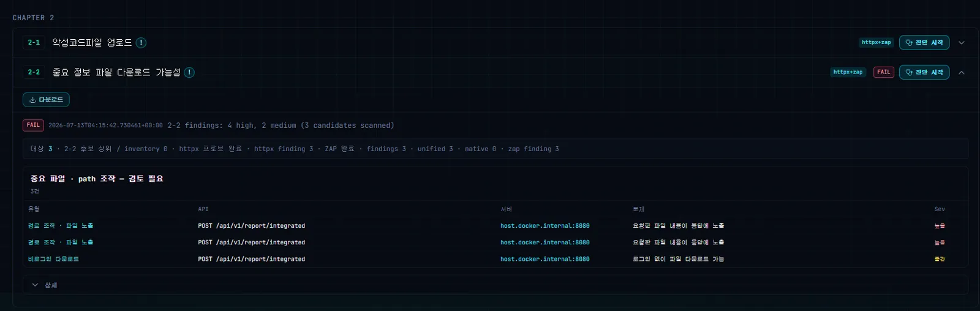Screen dimensions: 980x311
Task: Click the 다운로드 button
Action: (x=46, y=99)
